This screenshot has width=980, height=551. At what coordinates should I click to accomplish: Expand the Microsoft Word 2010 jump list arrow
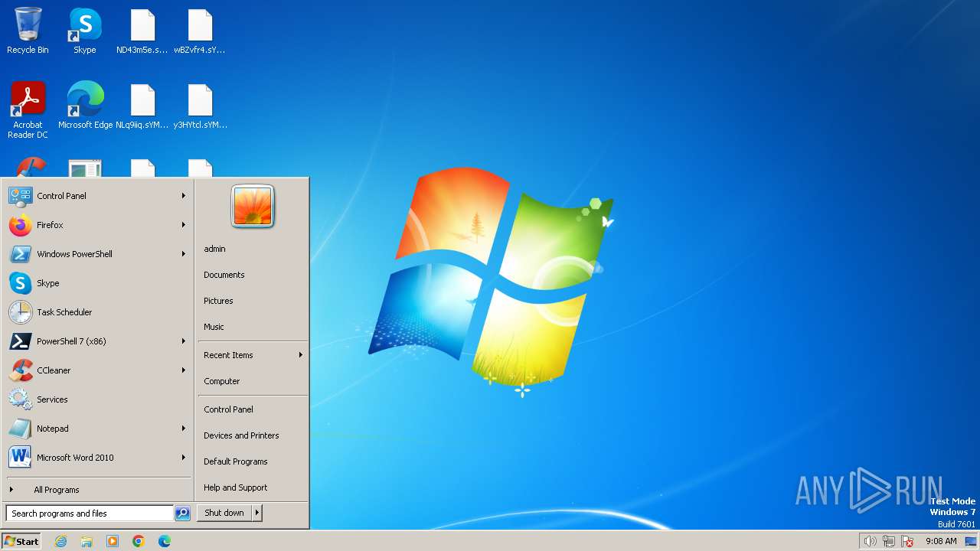click(x=184, y=458)
